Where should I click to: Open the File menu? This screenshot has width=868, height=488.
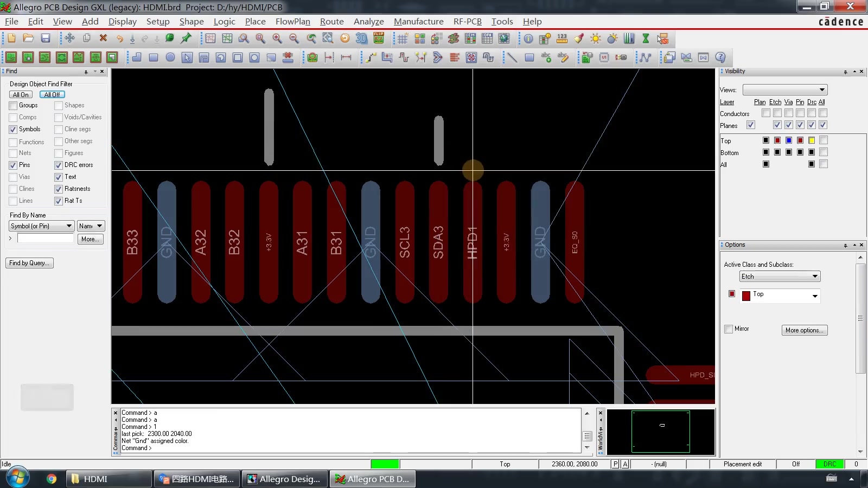tap(11, 21)
